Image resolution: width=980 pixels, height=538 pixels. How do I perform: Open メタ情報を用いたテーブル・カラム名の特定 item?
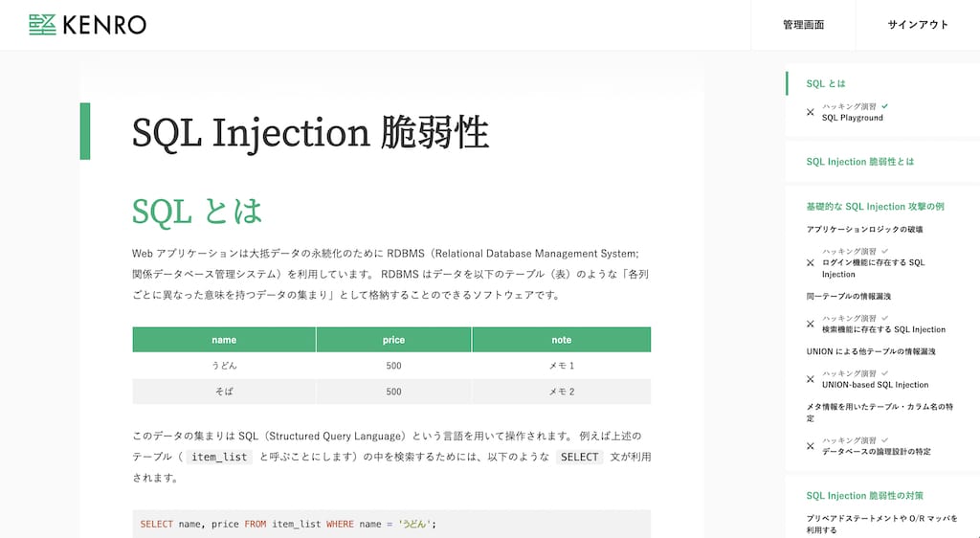(880, 407)
